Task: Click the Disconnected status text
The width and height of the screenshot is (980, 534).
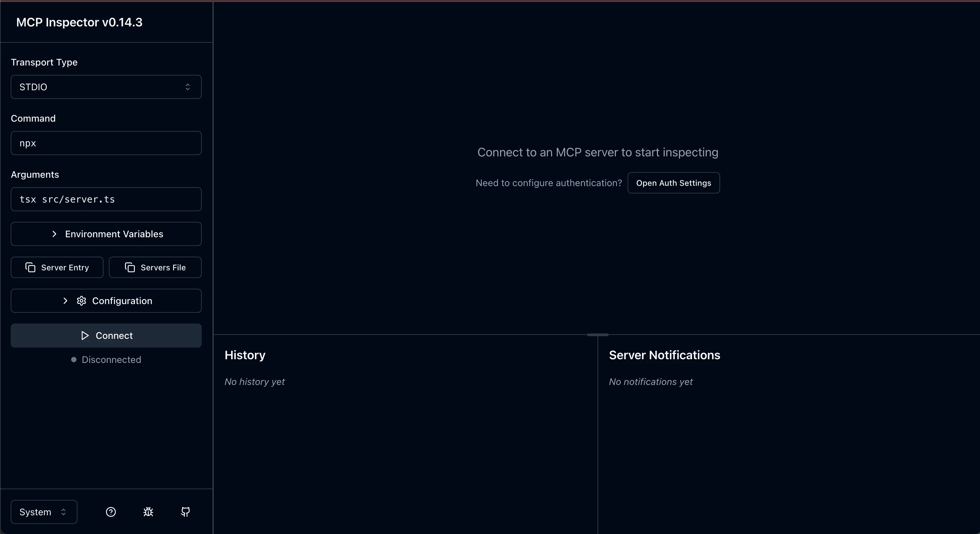Action: 111,360
